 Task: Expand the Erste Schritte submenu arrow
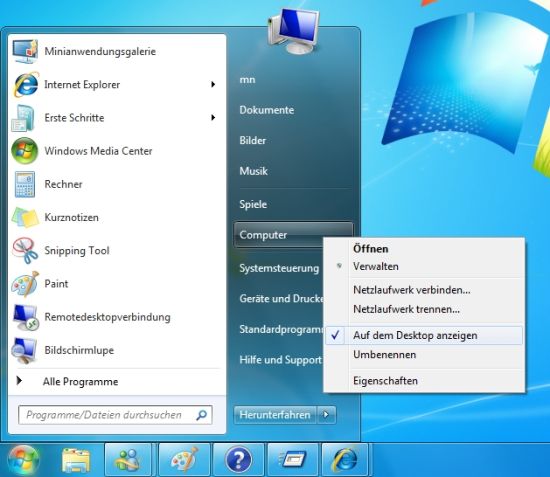coord(213,118)
